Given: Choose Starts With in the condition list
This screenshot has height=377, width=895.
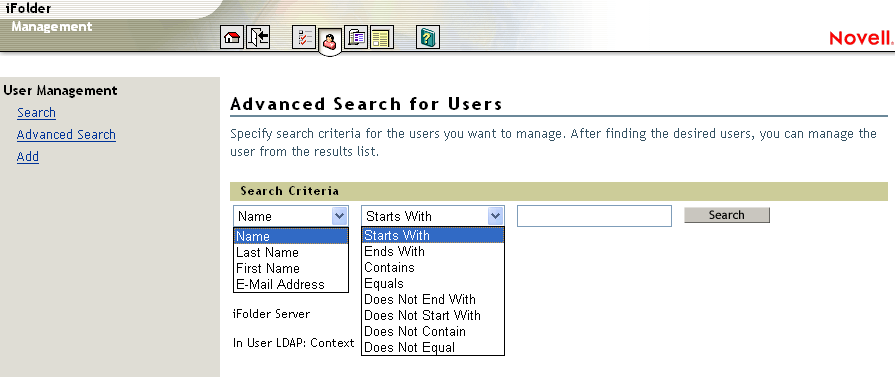Looking at the screenshot, I should (433, 235).
